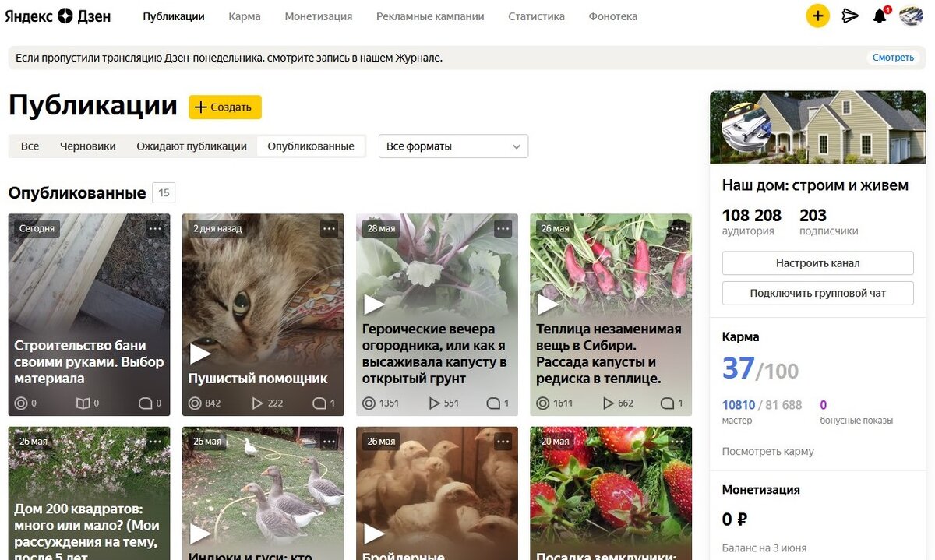935x560 pixels.
Task: Click 'Настроить канал' button
Action: [817, 263]
